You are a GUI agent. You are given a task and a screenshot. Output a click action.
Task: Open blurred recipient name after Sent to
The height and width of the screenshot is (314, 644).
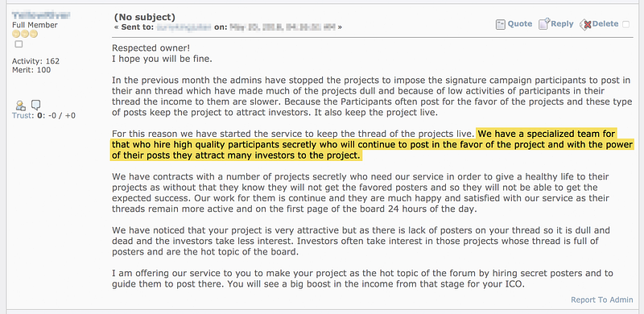click(x=184, y=27)
